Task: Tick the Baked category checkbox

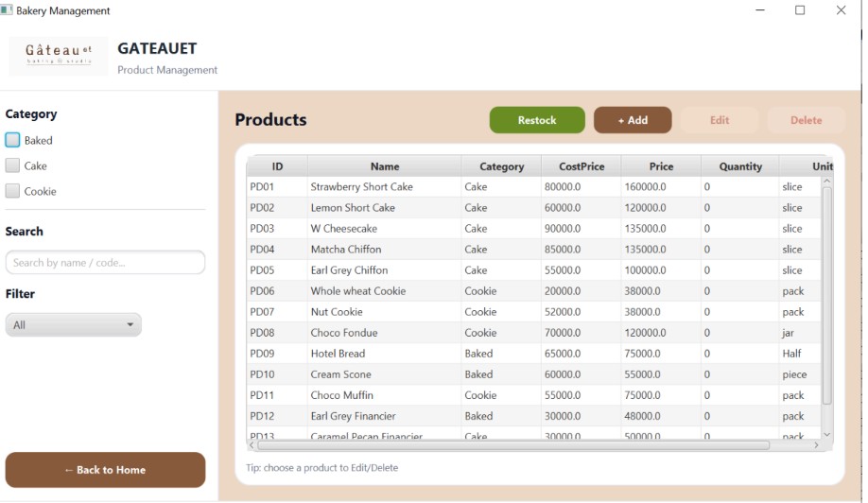Action: coord(12,140)
